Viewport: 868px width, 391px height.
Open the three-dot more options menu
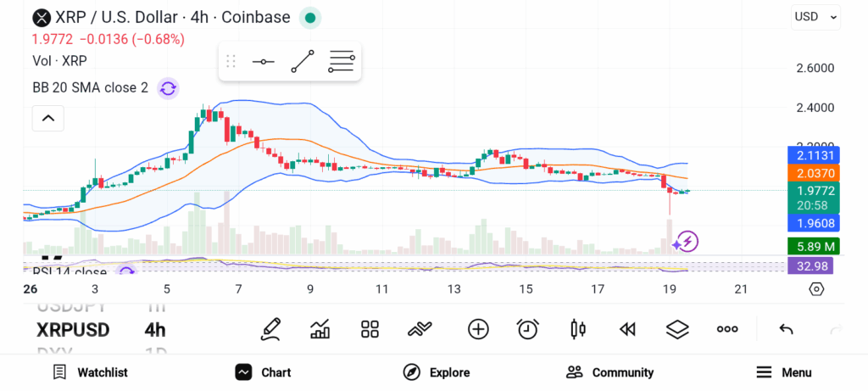click(x=727, y=329)
